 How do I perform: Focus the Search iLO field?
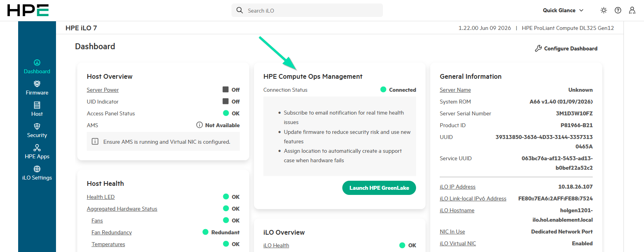[x=307, y=10]
